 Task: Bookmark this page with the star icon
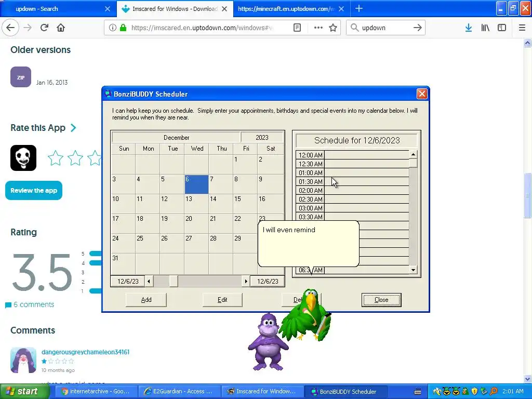coord(333,28)
